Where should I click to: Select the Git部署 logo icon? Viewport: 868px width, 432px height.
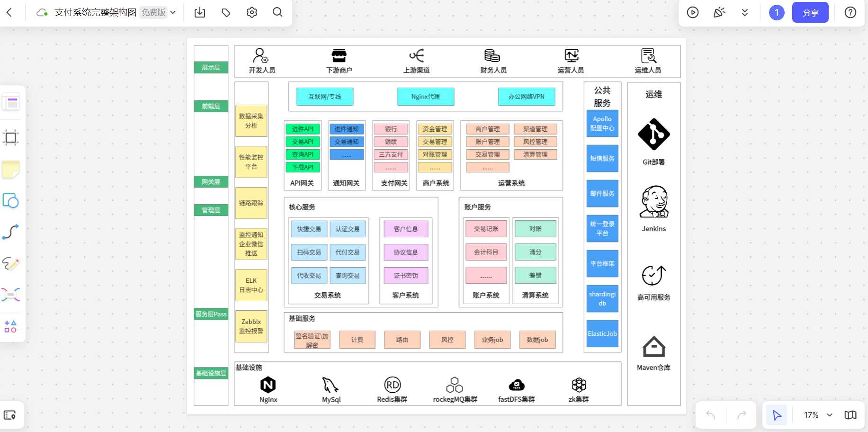click(x=653, y=135)
